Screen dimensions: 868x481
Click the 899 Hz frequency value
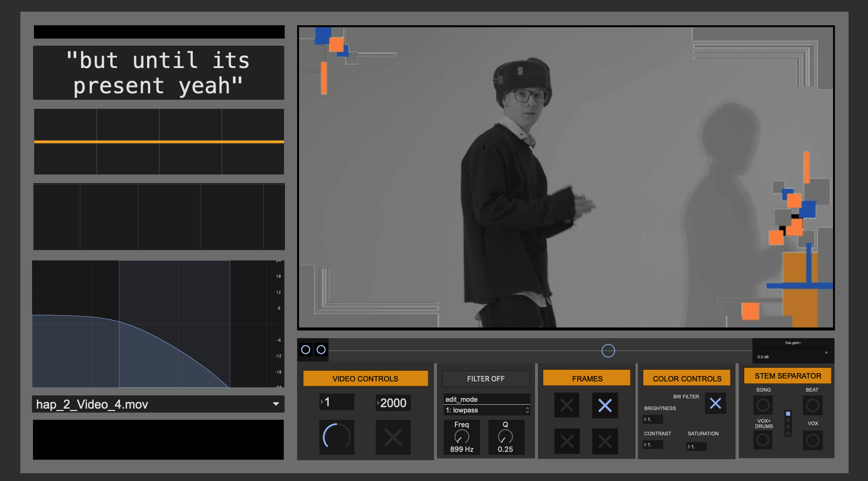(x=462, y=449)
